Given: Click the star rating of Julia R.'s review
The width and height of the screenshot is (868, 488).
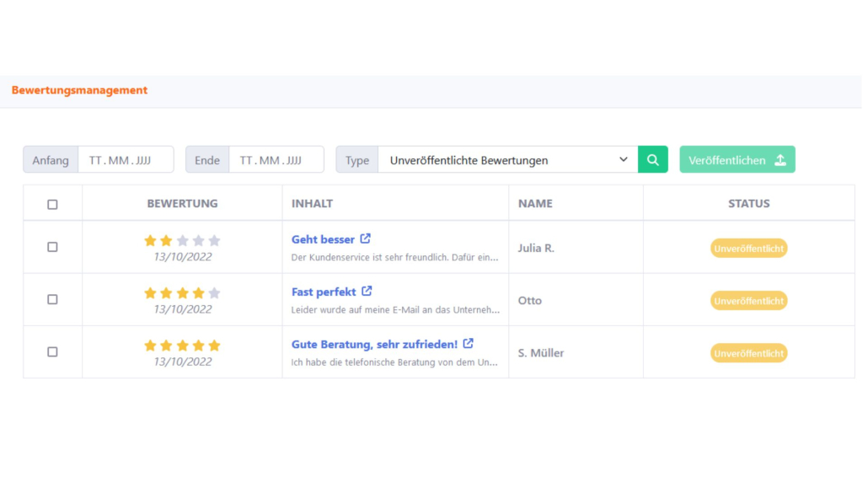Looking at the screenshot, I should (x=182, y=241).
